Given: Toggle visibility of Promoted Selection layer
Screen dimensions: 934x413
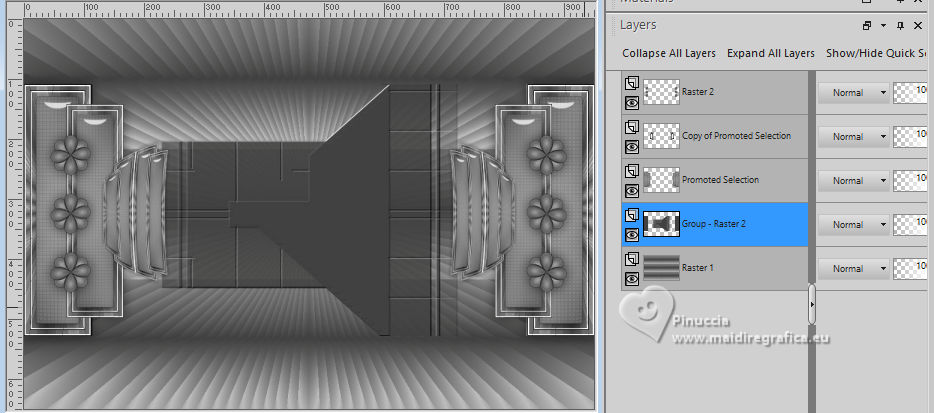Looking at the screenshot, I should [632, 191].
